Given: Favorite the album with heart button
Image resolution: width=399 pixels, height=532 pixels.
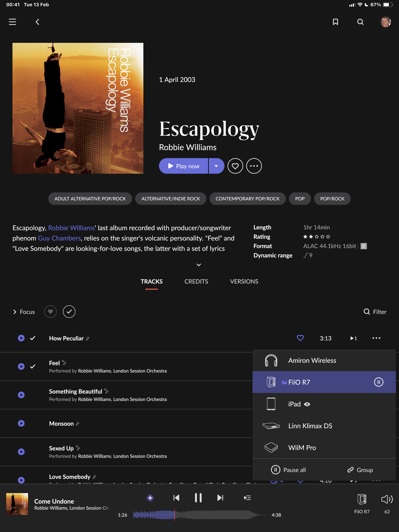Looking at the screenshot, I should 235,166.
